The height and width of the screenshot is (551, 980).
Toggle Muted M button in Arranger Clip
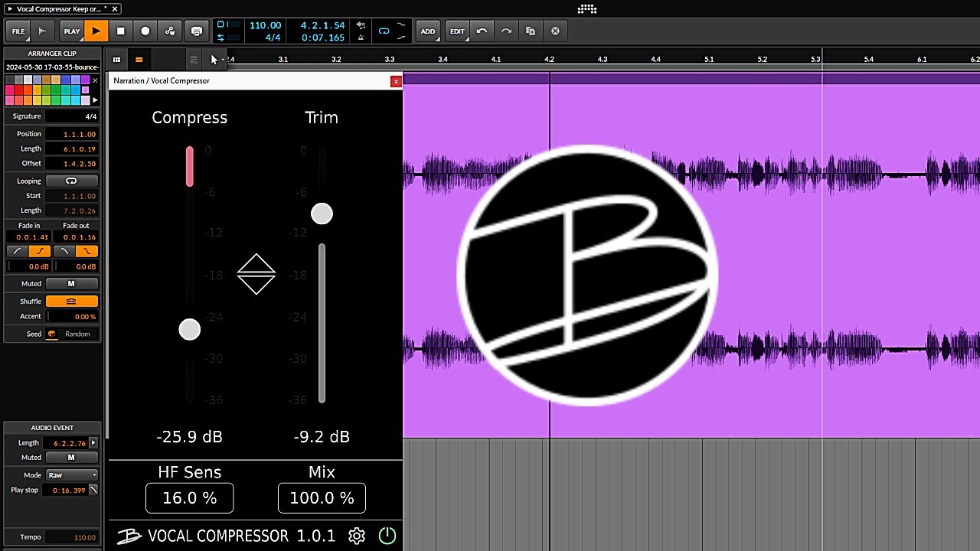coord(72,284)
